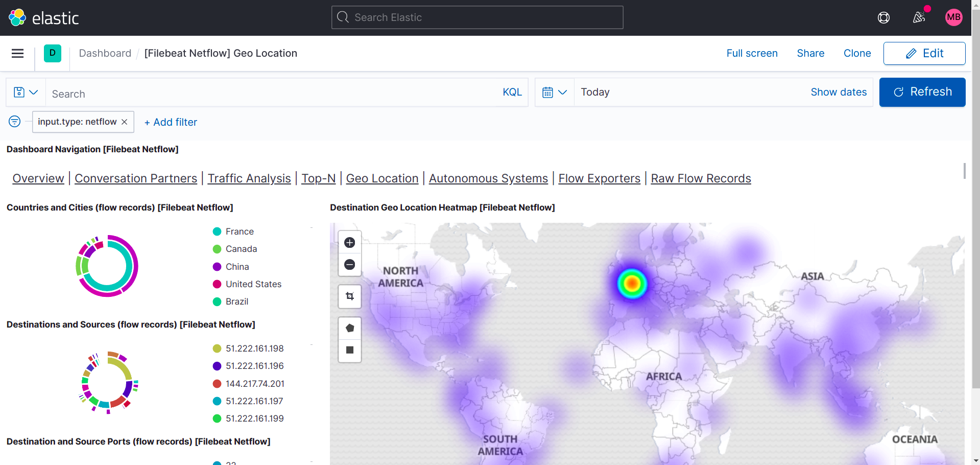The image size is (980, 465).
Task: Remove the input.type: netflow filter
Action: click(x=124, y=122)
